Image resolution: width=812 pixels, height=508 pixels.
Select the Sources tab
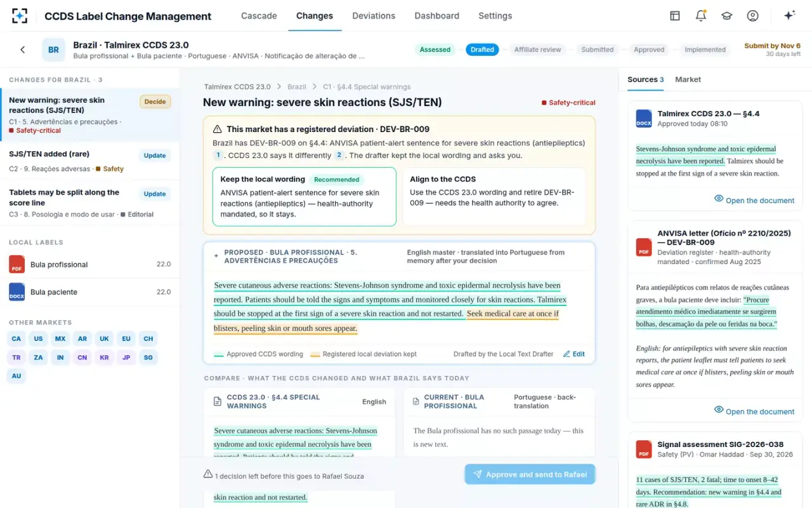tap(646, 79)
